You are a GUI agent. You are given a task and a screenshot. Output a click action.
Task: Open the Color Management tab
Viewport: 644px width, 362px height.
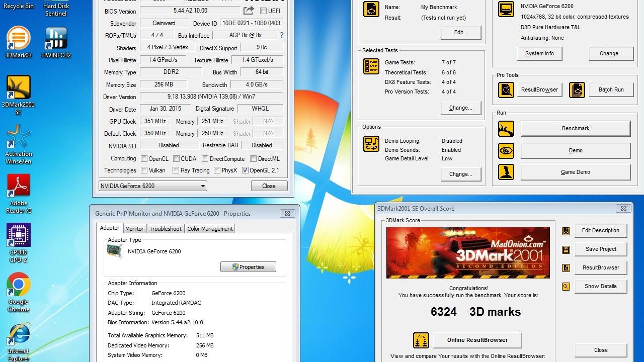210,229
